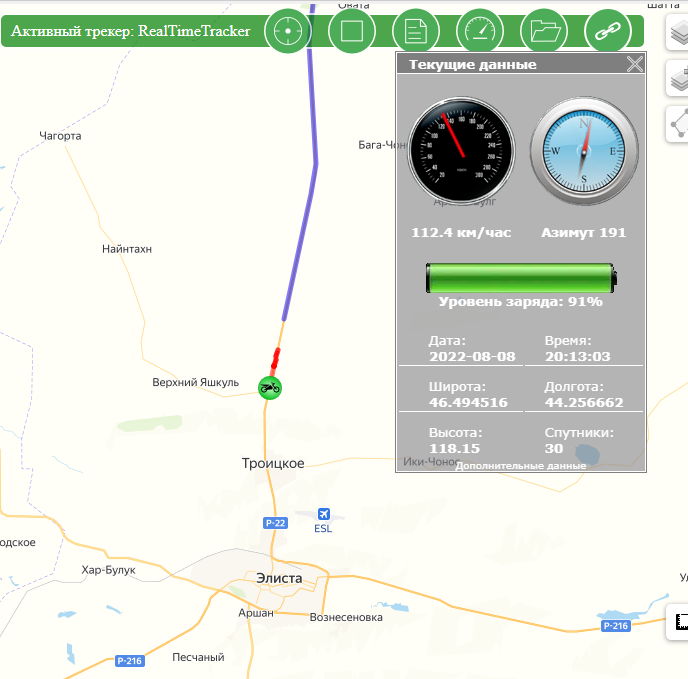Open the document report icon
This screenshot has width=688, height=679.
pos(416,31)
